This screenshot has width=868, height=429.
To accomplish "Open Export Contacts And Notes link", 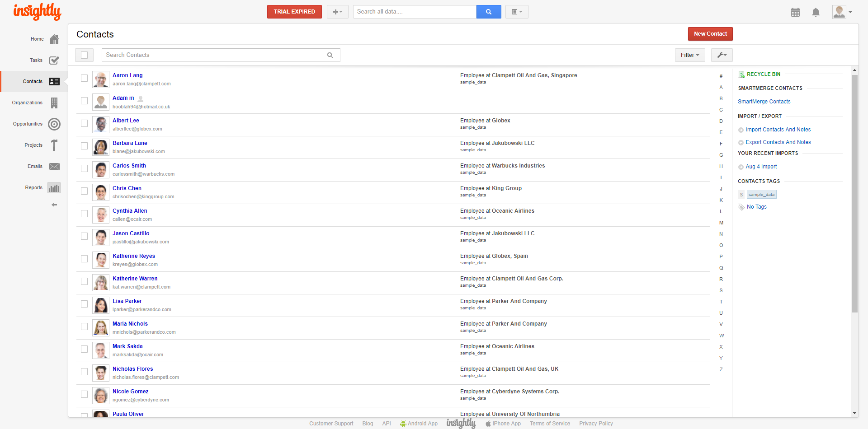I will click(778, 143).
